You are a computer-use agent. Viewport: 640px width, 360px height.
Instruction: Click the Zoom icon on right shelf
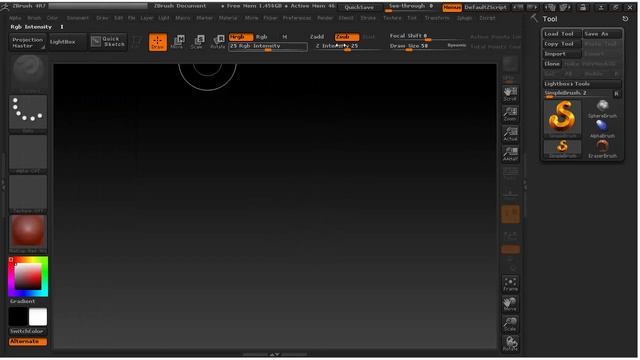[510, 114]
